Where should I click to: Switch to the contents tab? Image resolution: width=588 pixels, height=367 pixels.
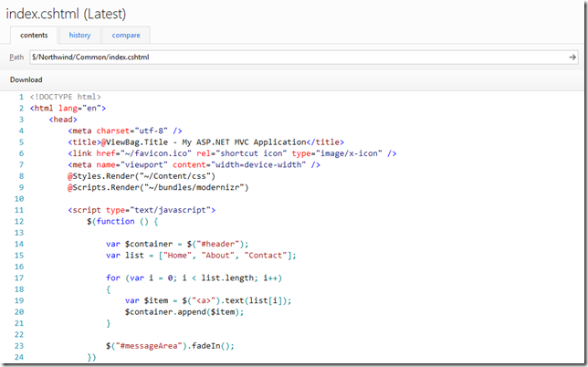click(34, 36)
